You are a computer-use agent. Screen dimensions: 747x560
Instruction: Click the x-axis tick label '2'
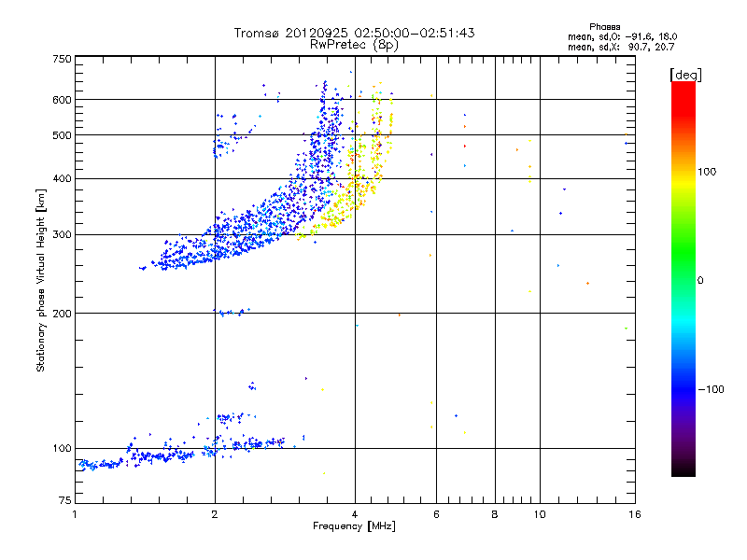click(215, 514)
